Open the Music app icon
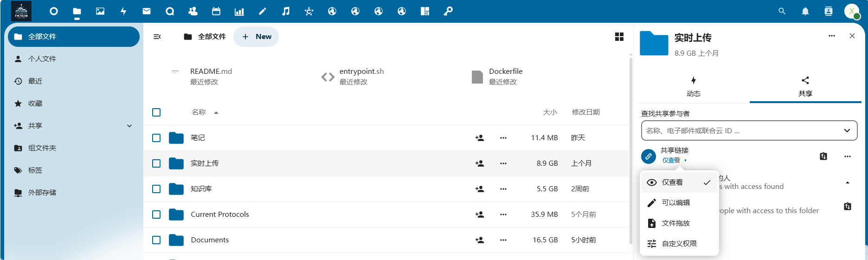The height and width of the screenshot is (260, 868). point(286,11)
